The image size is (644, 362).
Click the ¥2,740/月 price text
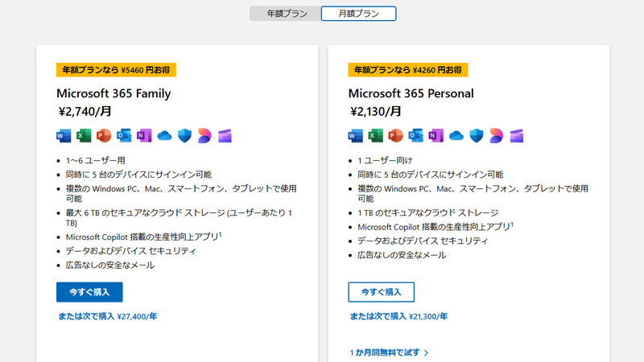[85, 111]
